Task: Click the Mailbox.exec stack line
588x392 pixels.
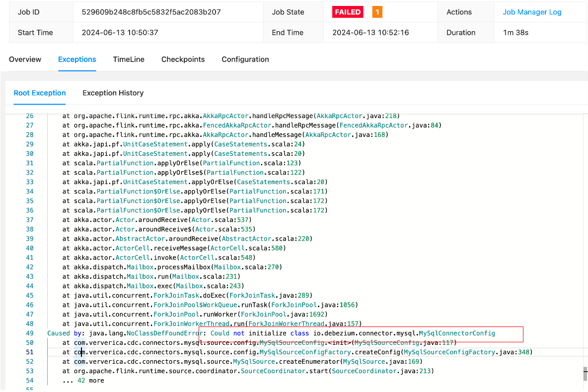Action: click(153, 286)
